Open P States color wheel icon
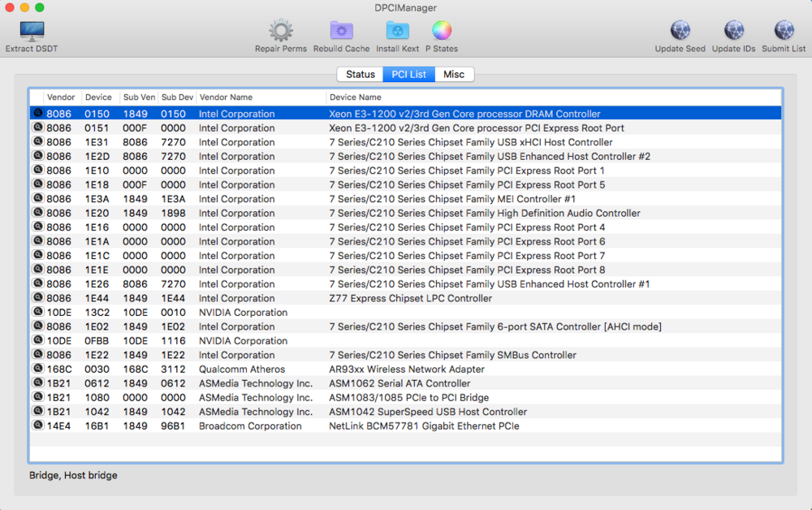This screenshot has height=510, width=812. pyautogui.click(x=442, y=32)
